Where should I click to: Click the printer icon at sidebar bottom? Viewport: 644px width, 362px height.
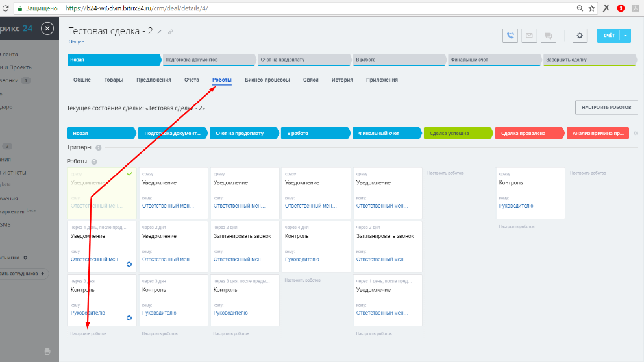(47, 352)
